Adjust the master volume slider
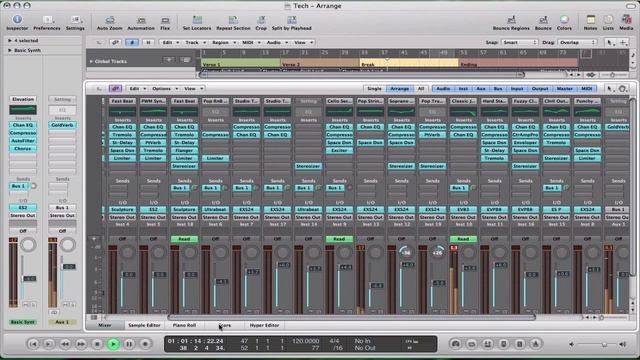640x360 pixels. (604, 344)
